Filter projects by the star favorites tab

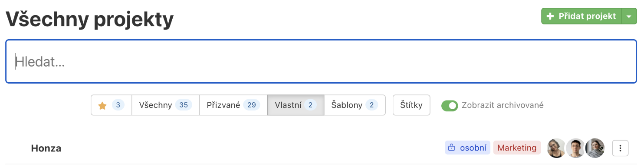click(111, 105)
